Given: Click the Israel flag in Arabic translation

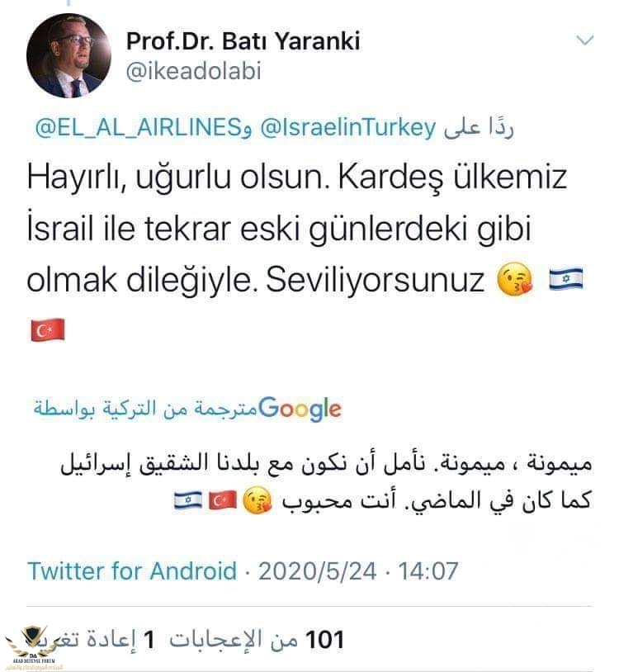Looking at the screenshot, I should point(188,500).
